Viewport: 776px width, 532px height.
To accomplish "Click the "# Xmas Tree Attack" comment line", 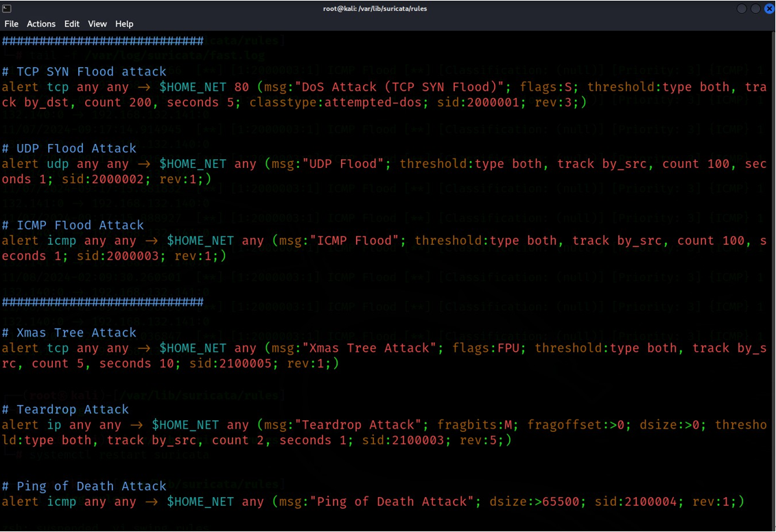I will point(69,332).
